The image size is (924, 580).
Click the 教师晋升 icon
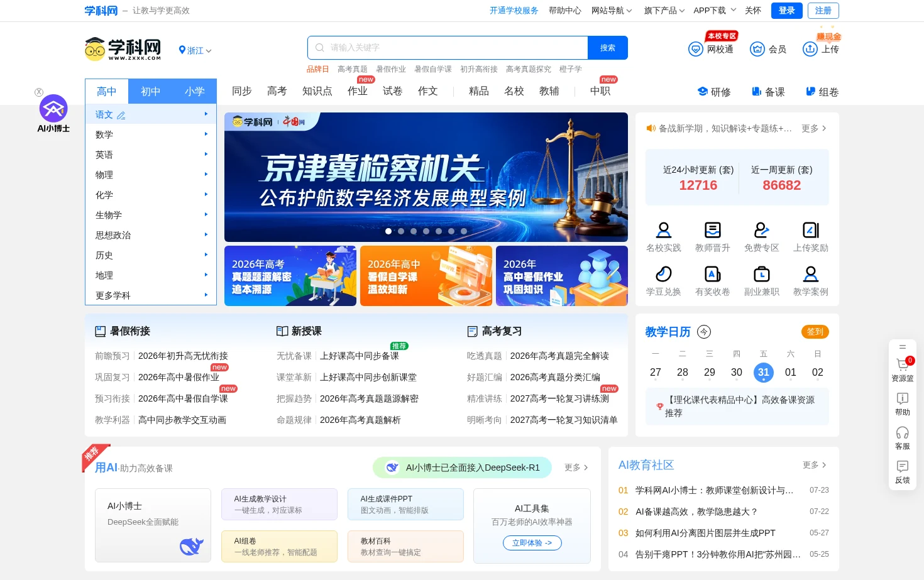click(x=713, y=230)
